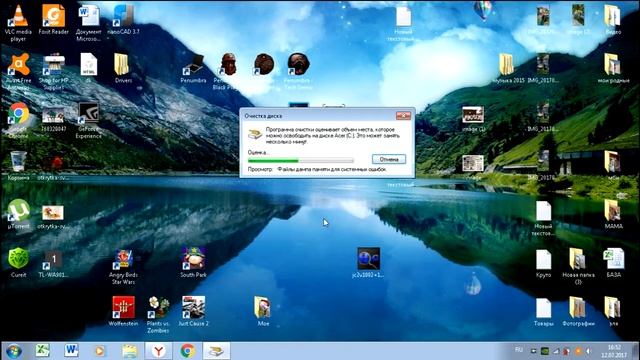The height and width of the screenshot is (360, 640).
Task: Open the Корзина recycle bin
Action: click(18, 165)
